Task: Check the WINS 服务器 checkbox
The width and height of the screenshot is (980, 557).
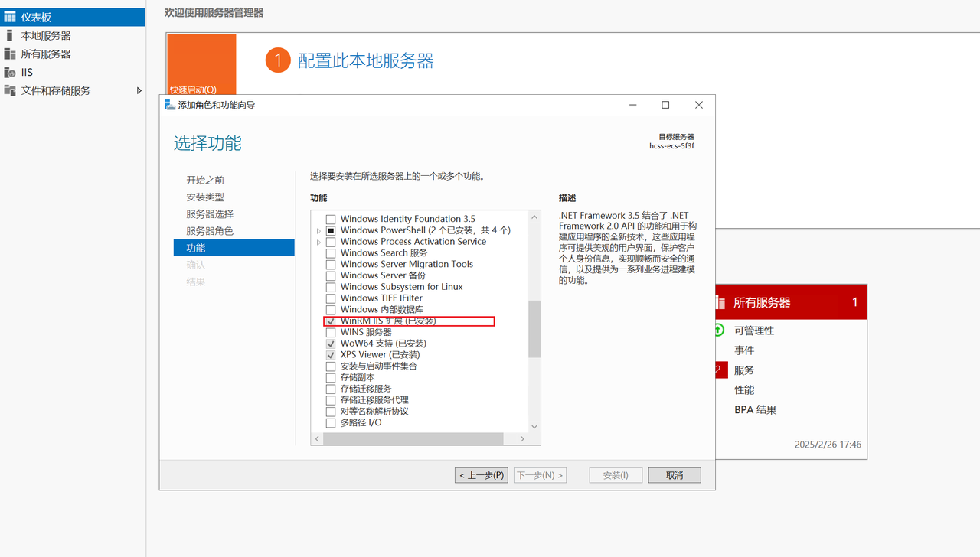Action: (331, 333)
